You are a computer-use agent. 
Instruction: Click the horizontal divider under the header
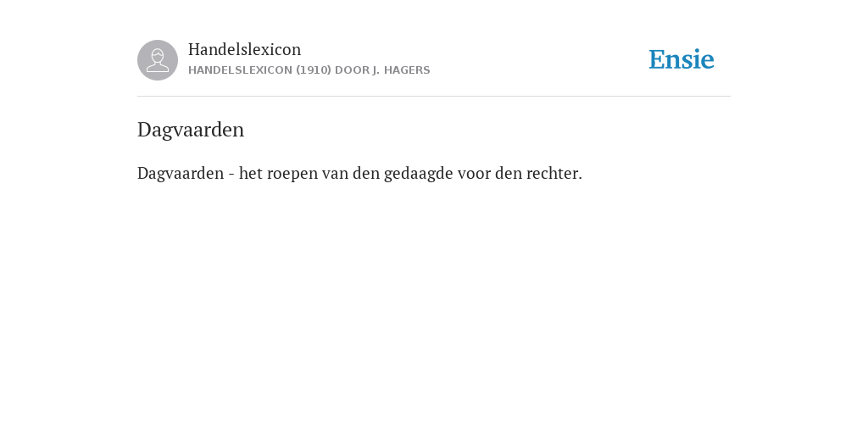[434, 97]
